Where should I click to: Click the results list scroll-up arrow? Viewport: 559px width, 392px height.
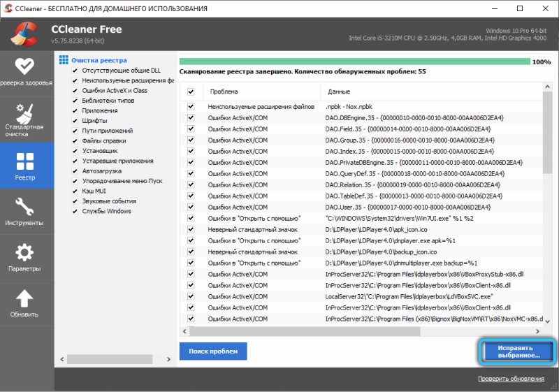548,87
